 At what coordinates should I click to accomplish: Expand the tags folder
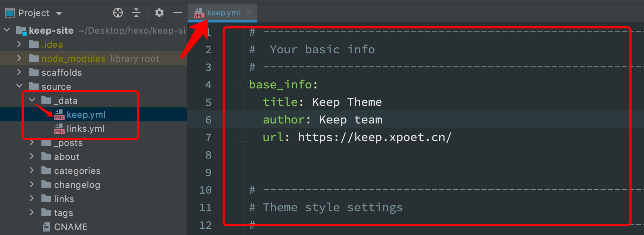pyautogui.click(x=32, y=213)
